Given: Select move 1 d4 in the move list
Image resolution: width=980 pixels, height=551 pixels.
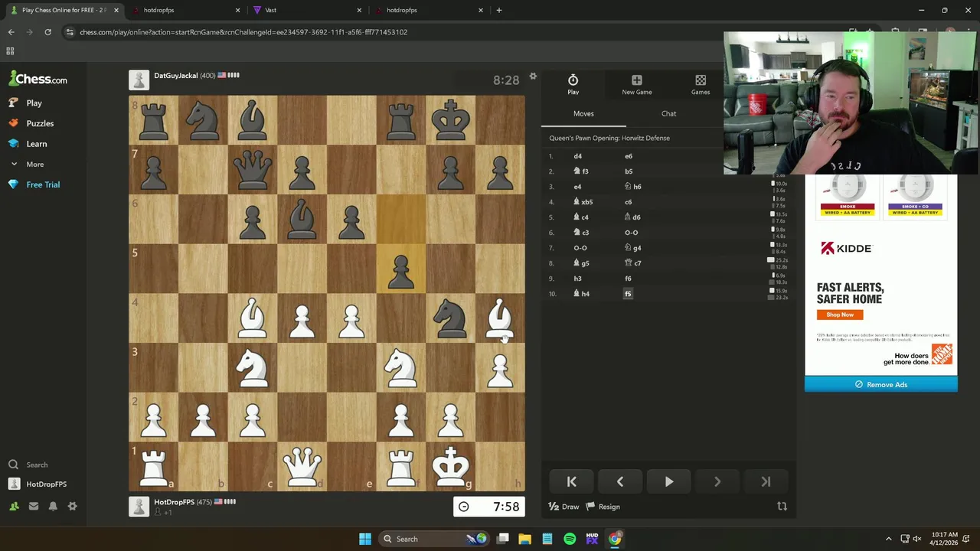Looking at the screenshot, I should point(578,156).
